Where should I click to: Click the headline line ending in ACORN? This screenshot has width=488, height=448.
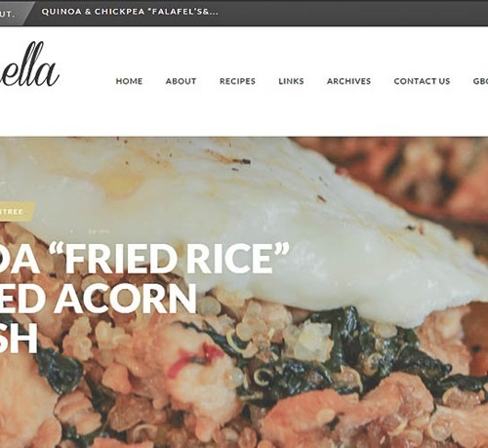point(99,299)
